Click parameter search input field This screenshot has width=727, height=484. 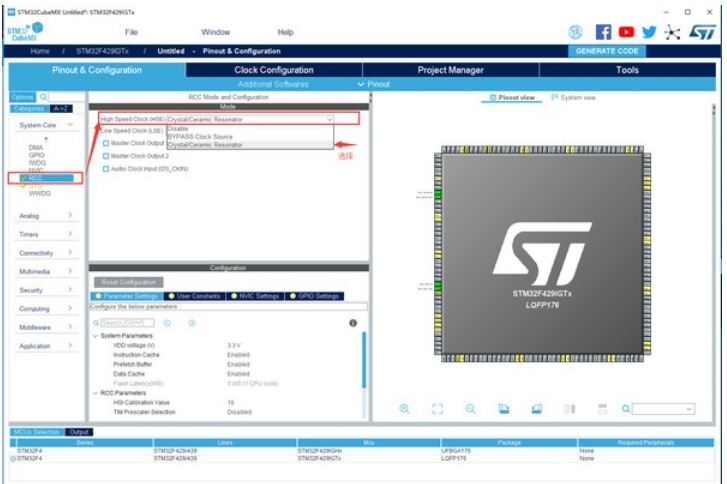tap(127, 323)
